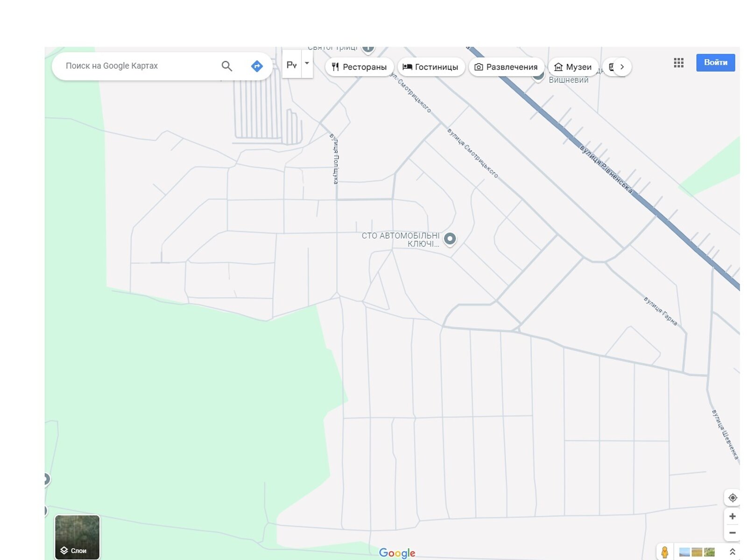Click the вулиця Смотрицького street label
Screen dimensions: 747x560
point(472,153)
